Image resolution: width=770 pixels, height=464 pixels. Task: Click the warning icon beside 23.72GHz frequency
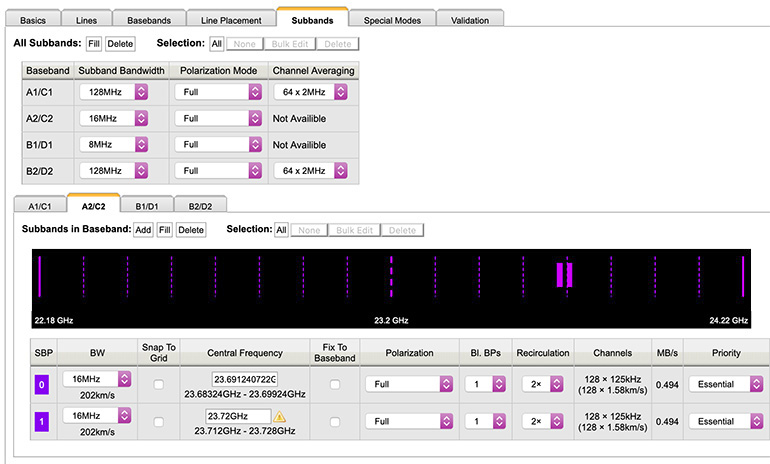(279, 417)
